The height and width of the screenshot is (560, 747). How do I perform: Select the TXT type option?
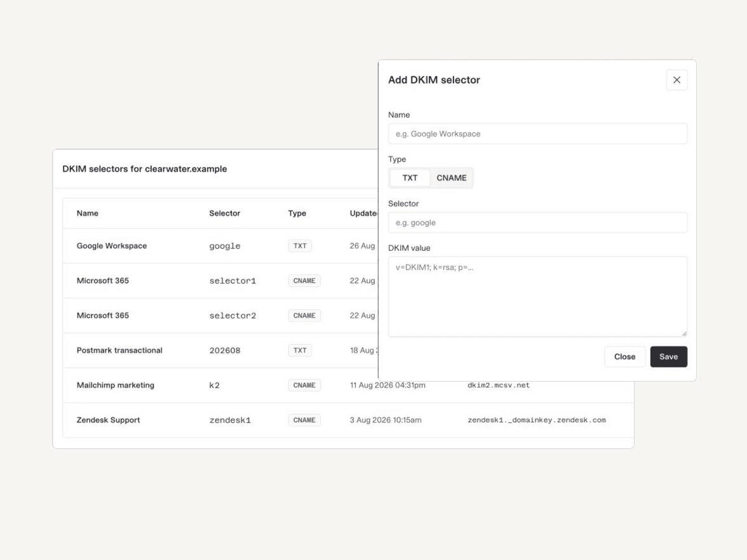(410, 178)
